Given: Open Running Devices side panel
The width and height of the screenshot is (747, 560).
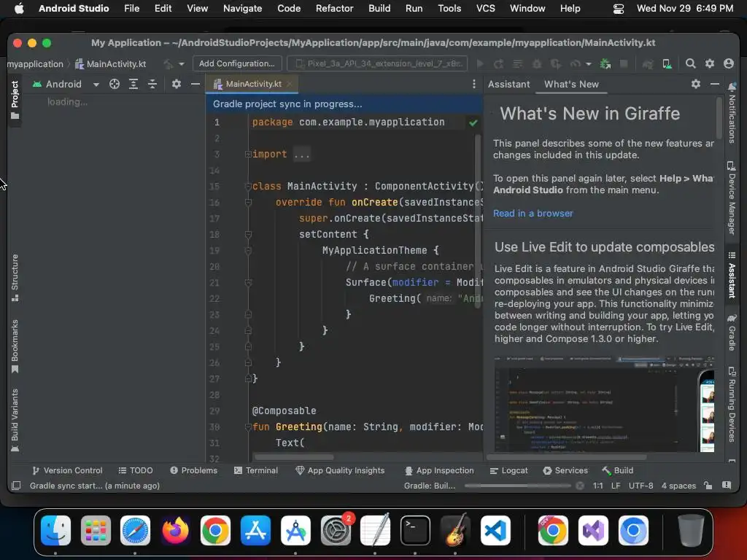Looking at the screenshot, I should point(732,404).
